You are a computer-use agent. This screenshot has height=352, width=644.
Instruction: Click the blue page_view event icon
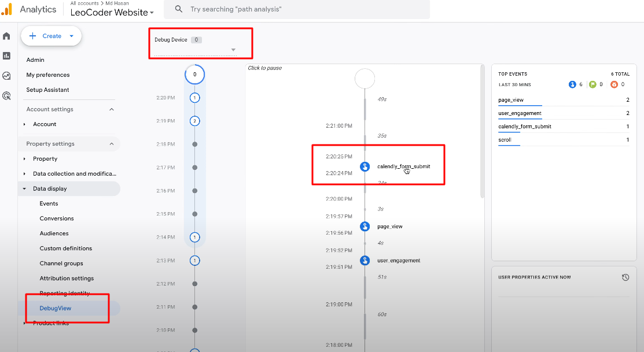point(365,226)
